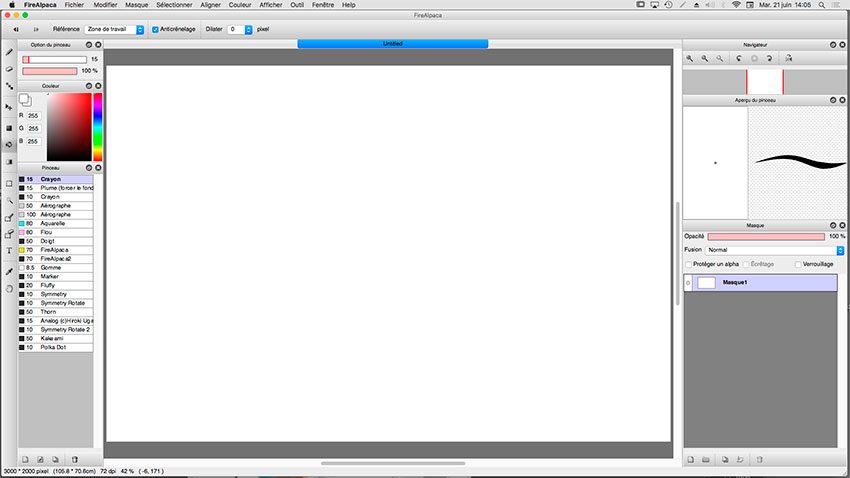Select the rectangular Selection tool
The width and height of the screenshot is (850, 478).
tap(9, 183)
